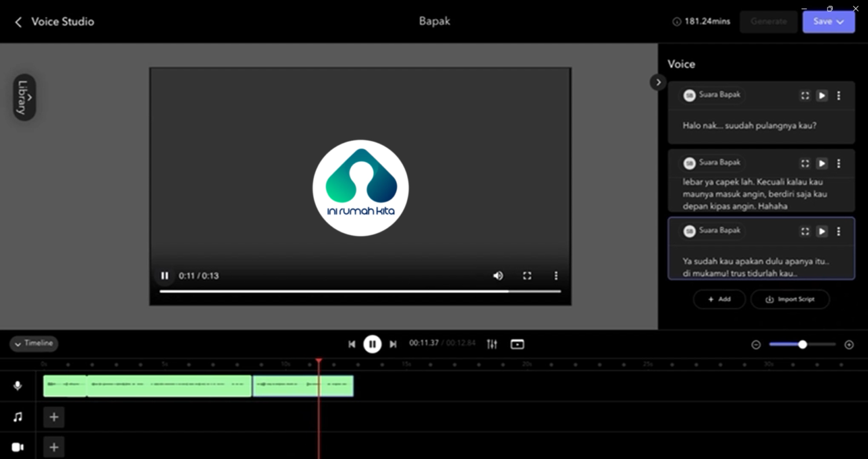Zoom out the timeline with minus icon
The height and width of the screenshot is (459, 868).
click(x=756, y=345)
